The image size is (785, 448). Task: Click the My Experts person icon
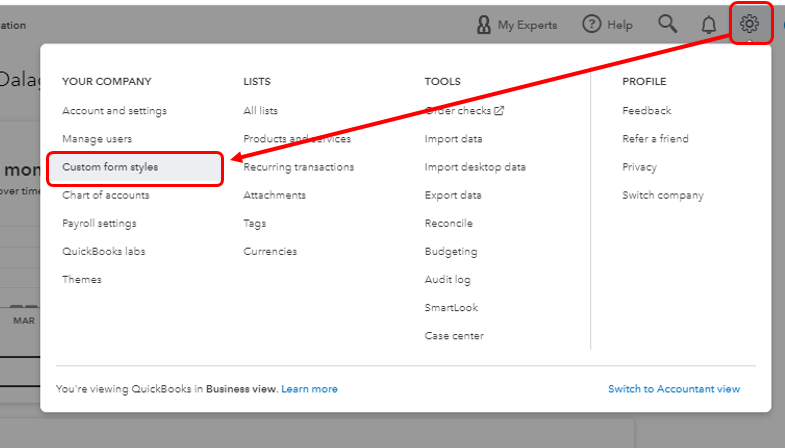484,24
